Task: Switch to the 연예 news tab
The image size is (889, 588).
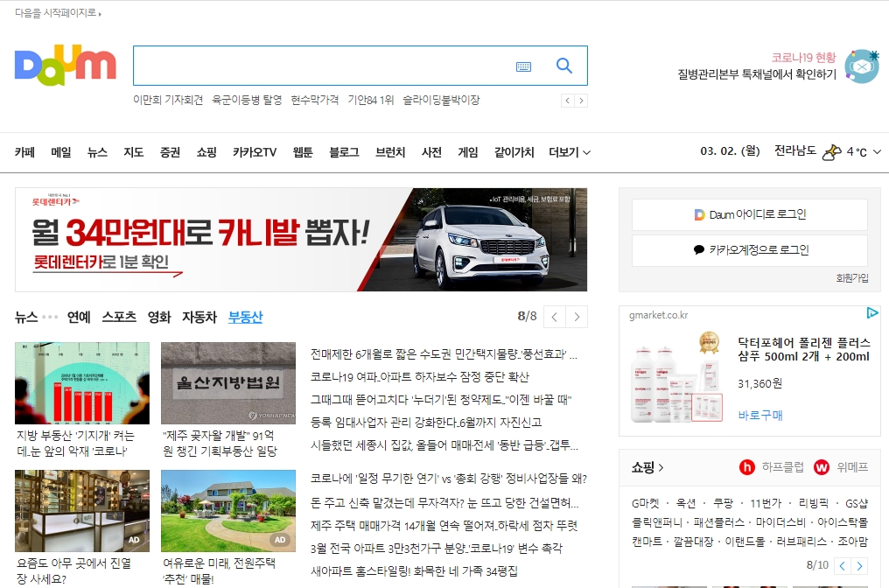Action: point(79,318)
